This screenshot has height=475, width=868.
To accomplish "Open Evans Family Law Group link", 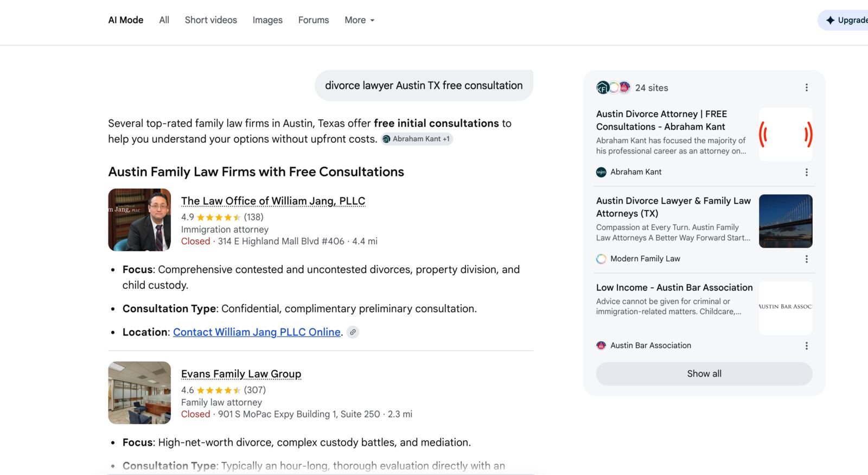I will coord(241,374).
